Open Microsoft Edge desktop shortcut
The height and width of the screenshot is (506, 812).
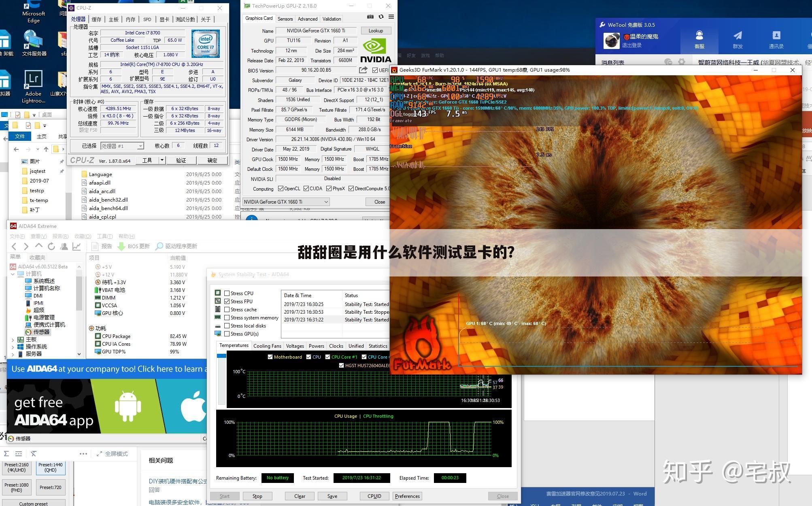tap(33, 12)
